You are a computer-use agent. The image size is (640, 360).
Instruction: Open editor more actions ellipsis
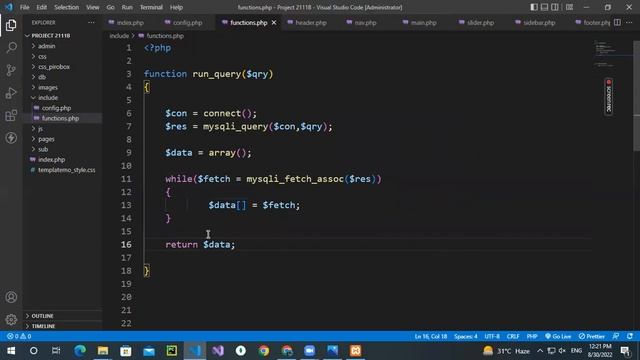tap(629, 22)
